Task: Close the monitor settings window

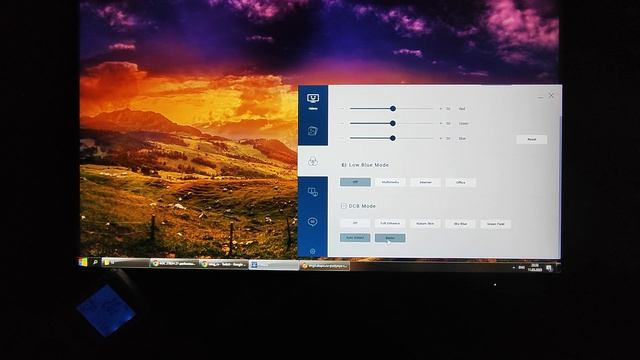Action: click(551, 96)
